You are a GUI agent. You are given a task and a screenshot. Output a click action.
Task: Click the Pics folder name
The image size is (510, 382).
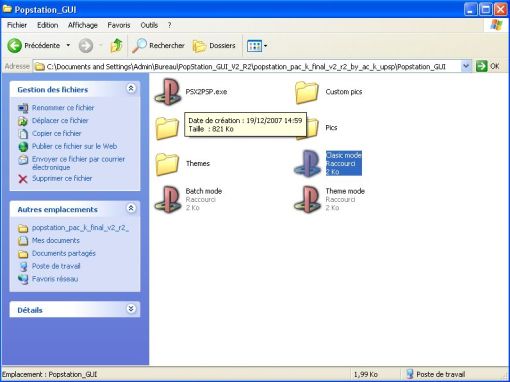tap(331, 128)
